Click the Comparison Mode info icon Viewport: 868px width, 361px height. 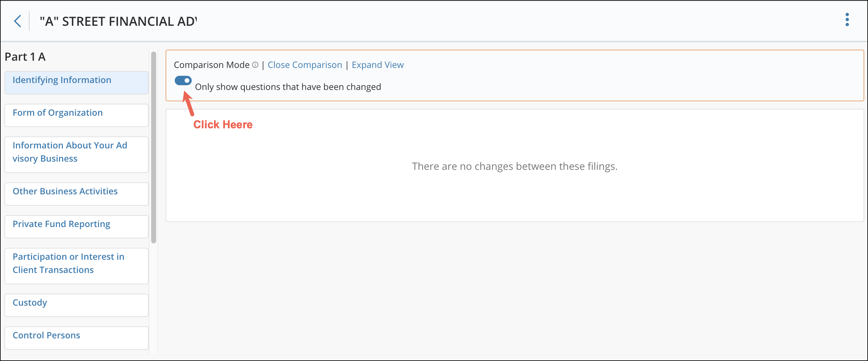255,65
